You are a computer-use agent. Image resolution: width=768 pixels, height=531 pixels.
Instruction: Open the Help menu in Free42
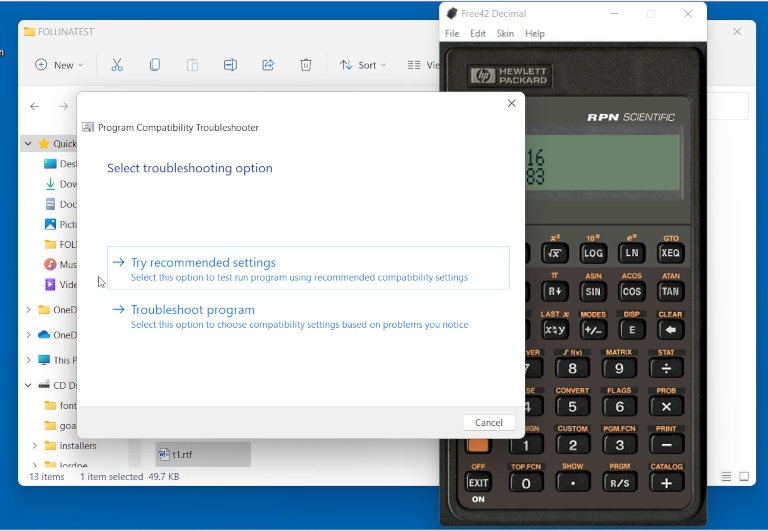click(535, 33)
